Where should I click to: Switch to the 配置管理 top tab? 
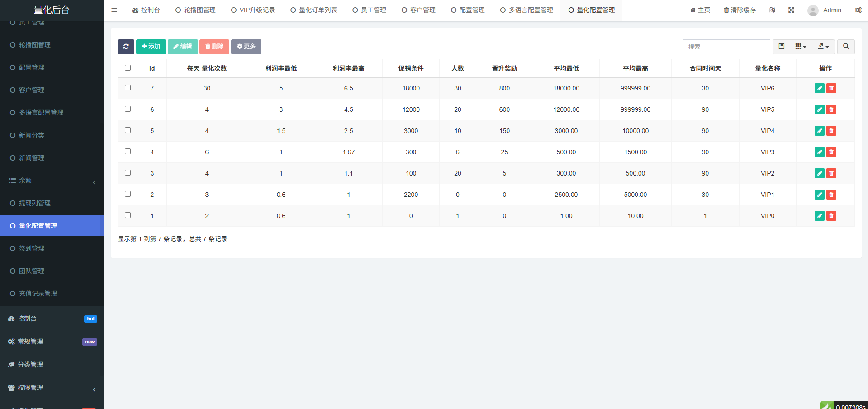click(468, 10)
